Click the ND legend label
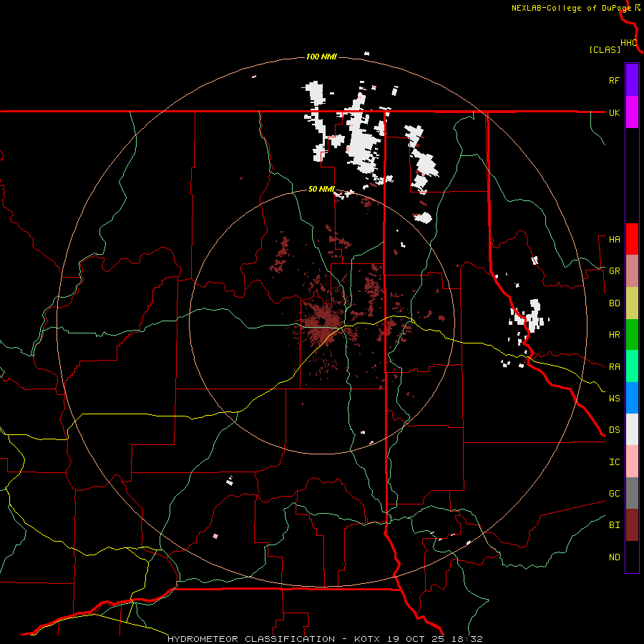Screen dimensions: 644x644 click(x=614, y=557)
